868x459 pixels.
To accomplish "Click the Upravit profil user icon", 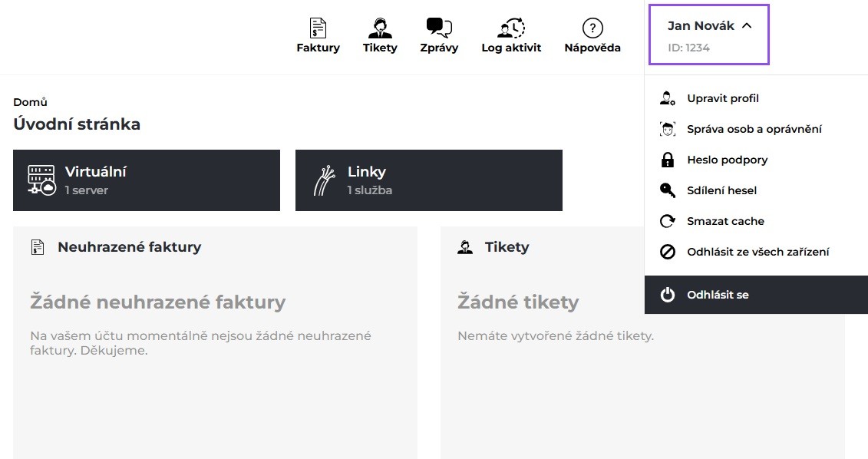I will (668, 98).
